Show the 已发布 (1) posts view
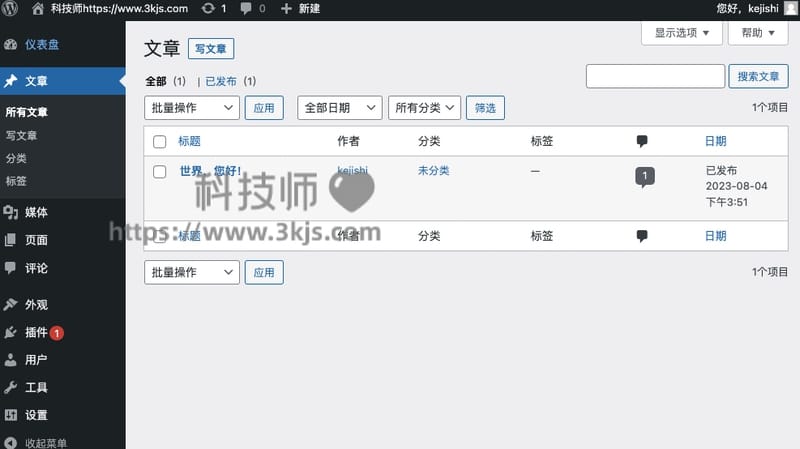 (231, 81)
